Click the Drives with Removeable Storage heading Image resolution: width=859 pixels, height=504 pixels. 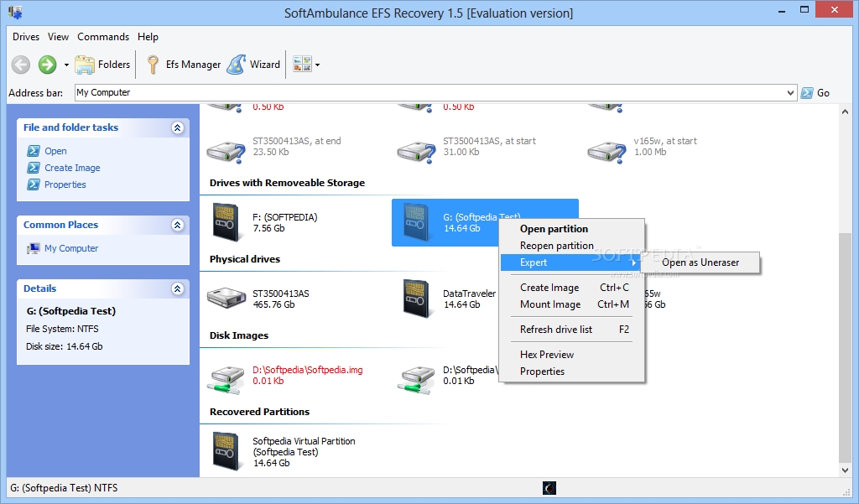(287, 183)
